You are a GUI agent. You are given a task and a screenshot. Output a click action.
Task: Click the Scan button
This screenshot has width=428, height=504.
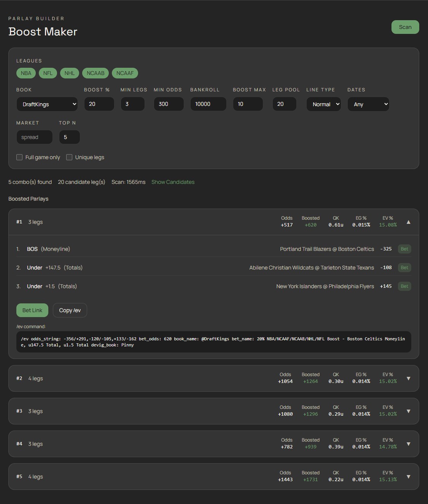405,27
